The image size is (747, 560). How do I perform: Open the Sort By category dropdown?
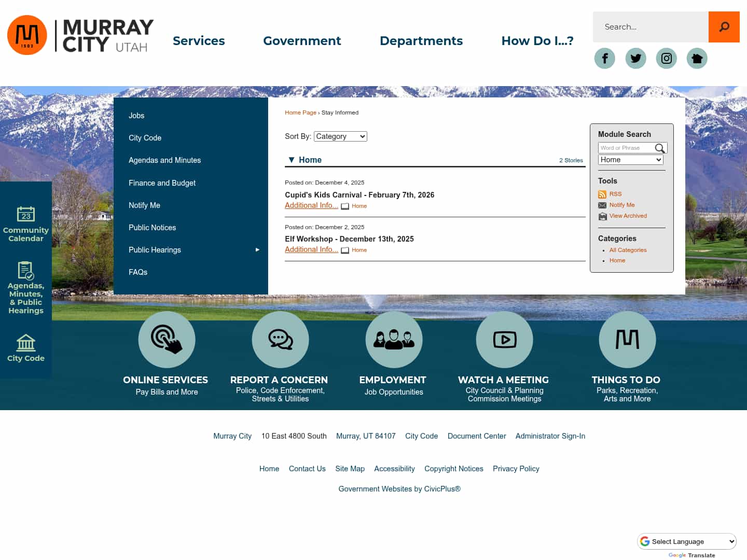coord(340,136)
